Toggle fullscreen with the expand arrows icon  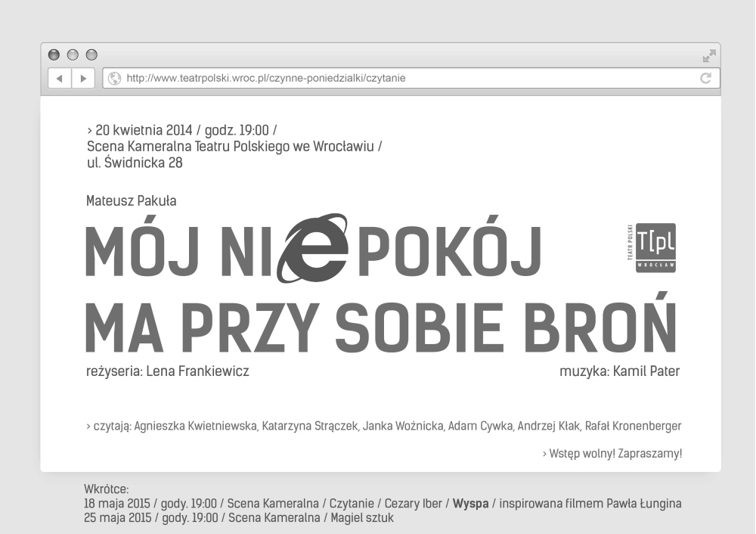pos(709,56)
